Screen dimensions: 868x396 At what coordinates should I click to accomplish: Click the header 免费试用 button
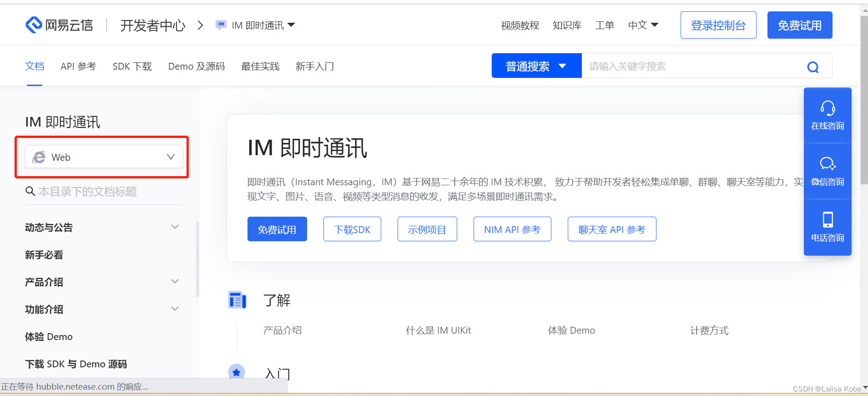pos(800,25)
